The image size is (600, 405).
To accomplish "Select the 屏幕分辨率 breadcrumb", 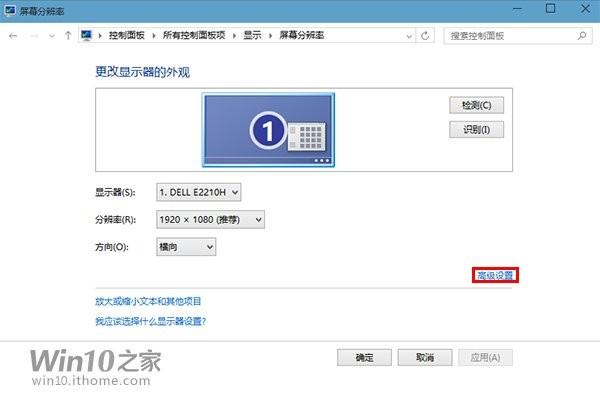I will pos(302,35).
